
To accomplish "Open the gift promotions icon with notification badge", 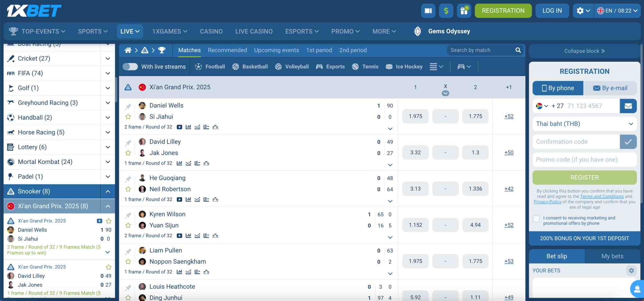I will click(x=464, y=11).
